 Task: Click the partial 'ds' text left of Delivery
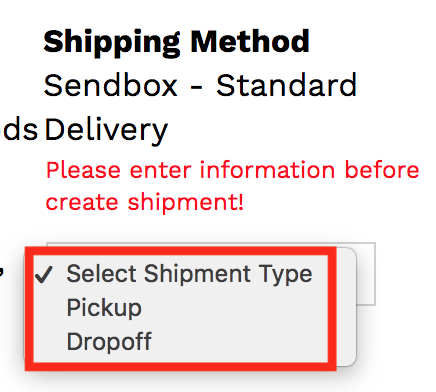click(19, 130)
